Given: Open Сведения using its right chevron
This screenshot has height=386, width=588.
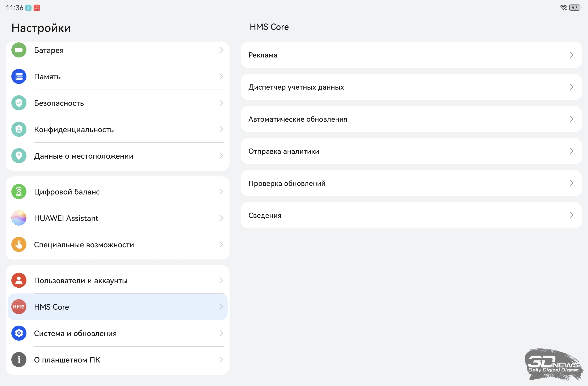Looking at the screenshot, I should (571, 215).
